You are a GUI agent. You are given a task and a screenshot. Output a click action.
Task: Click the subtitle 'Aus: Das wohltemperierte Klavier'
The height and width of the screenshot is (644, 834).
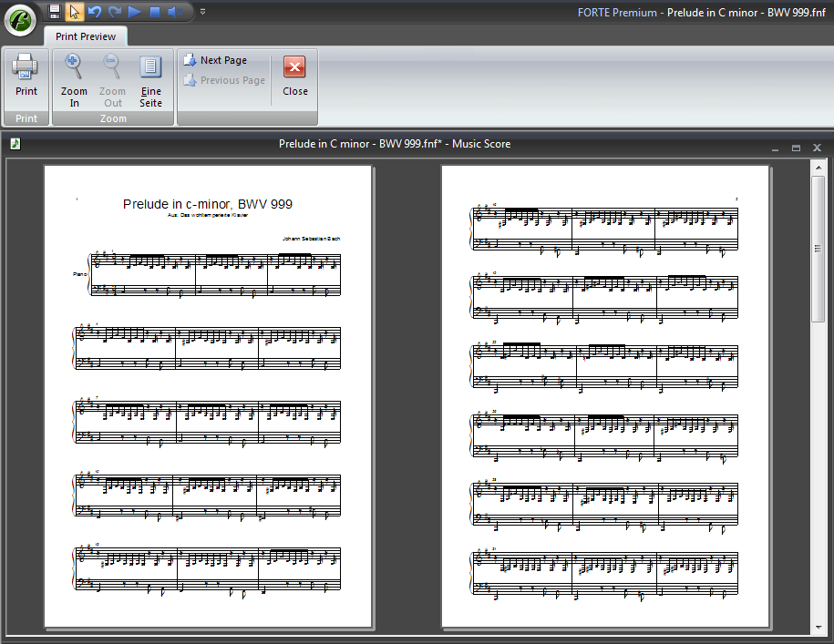tap(208, 215)
